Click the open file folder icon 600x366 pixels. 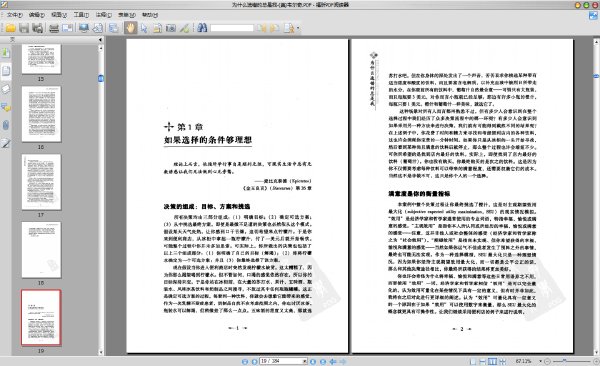[10, 28]
